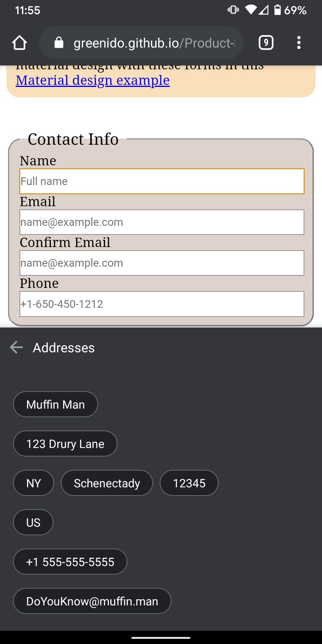The height and width of the screenshot is (644, 322).
Task: Open the tab switcher showing 9 tabs
Action: 266,43
